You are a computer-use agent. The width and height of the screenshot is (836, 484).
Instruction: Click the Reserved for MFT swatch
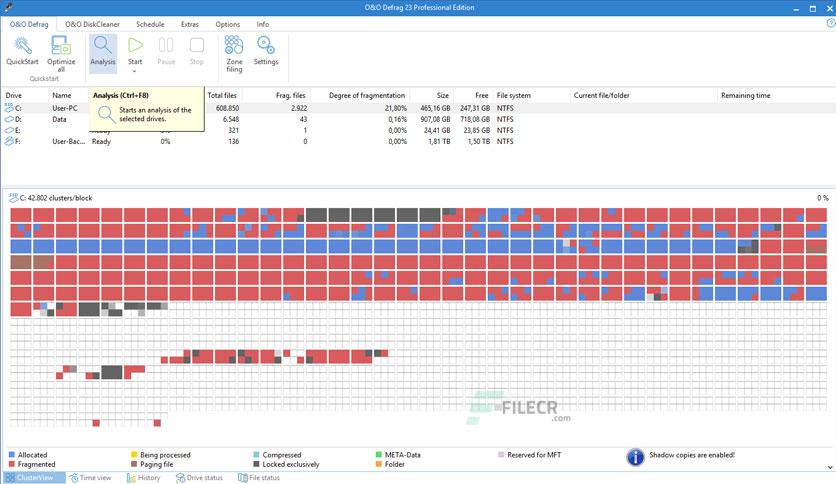coord(501,455)
